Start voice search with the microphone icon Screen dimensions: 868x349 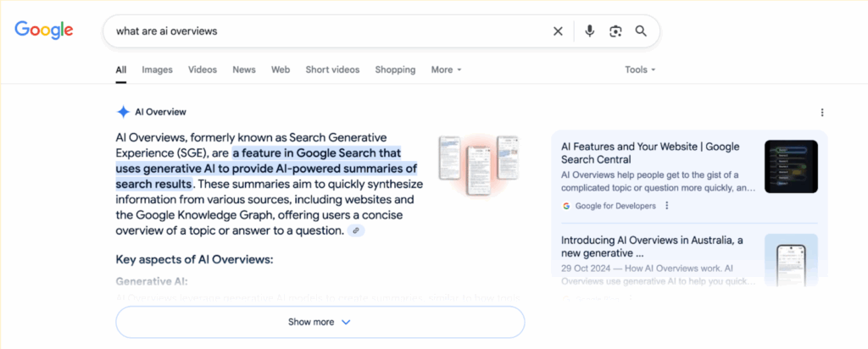[x=590, y=31]
